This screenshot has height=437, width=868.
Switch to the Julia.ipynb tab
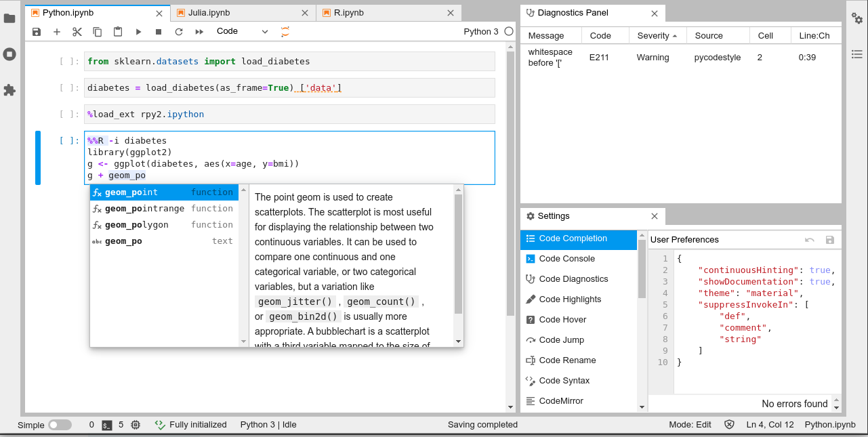(x=243, y=13)
